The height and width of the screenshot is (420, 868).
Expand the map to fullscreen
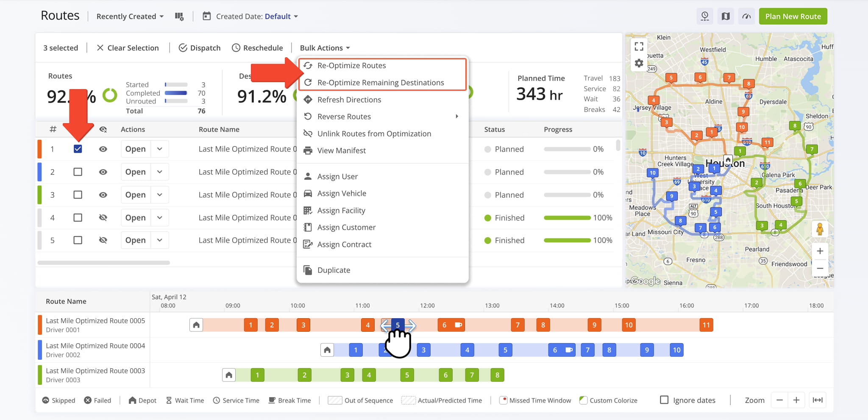click(639, 46)
